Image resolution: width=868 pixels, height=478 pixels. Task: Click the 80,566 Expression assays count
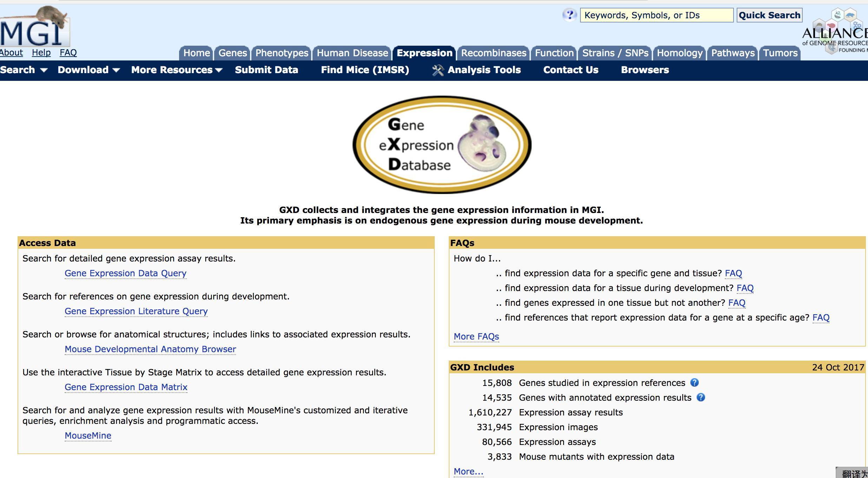[497, 442]
